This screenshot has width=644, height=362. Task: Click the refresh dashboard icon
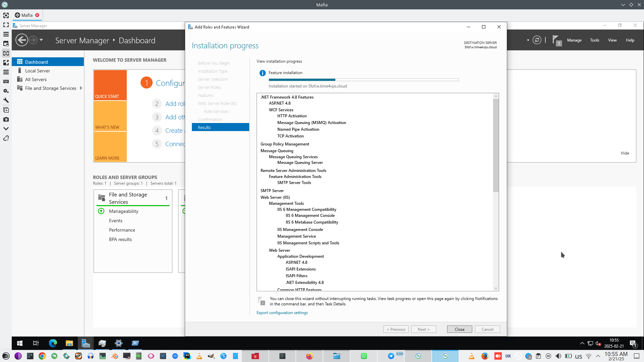pos(537,40)
